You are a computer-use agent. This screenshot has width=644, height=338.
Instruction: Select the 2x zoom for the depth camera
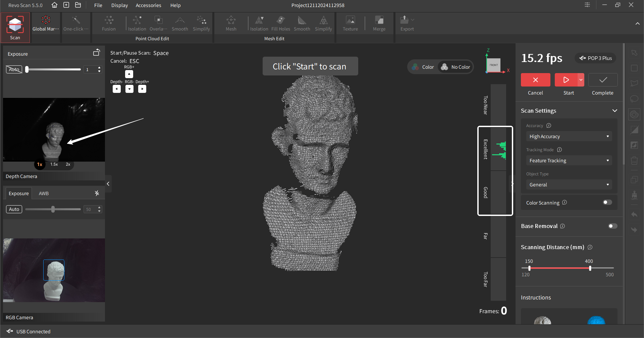coord(68,164)
